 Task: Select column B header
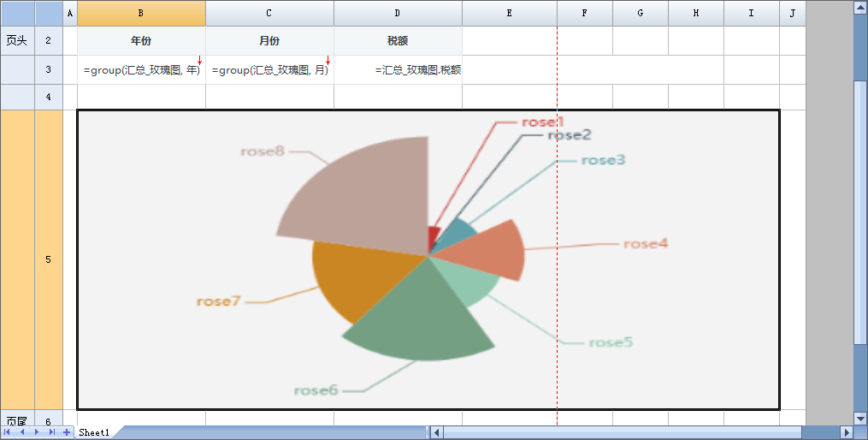pos(141,13)
